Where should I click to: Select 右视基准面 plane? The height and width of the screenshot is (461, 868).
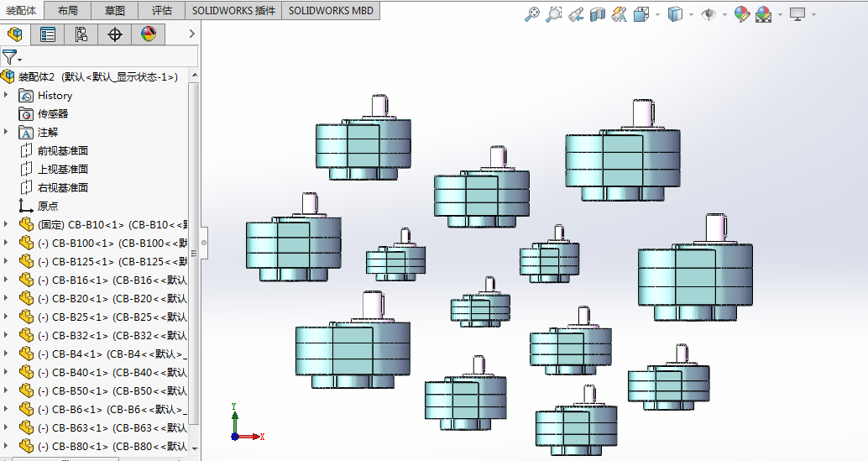click(63, 187)
